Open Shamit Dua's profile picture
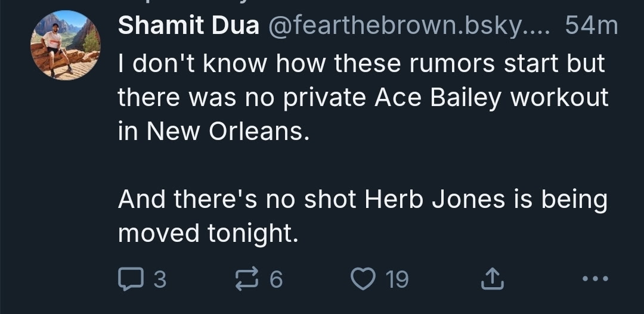Image resolution: width=644 pixels, height=314 pixels. [66, 45]
